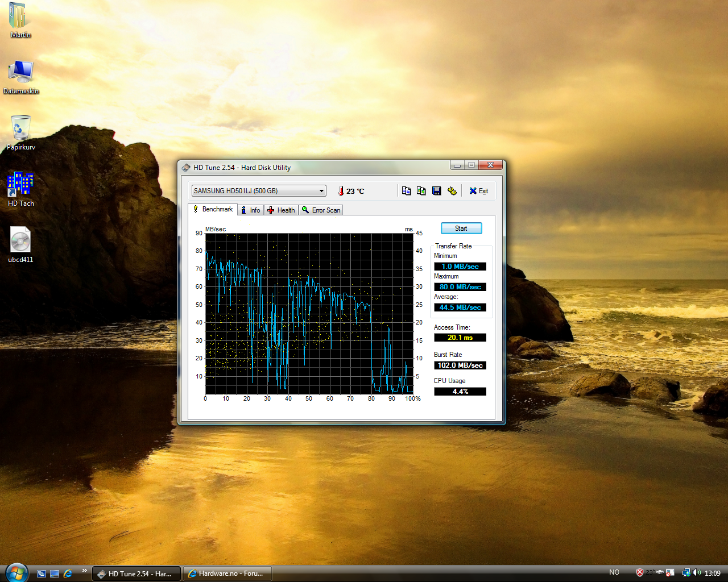Click Show desktop quick launch icon

[55, 573]
